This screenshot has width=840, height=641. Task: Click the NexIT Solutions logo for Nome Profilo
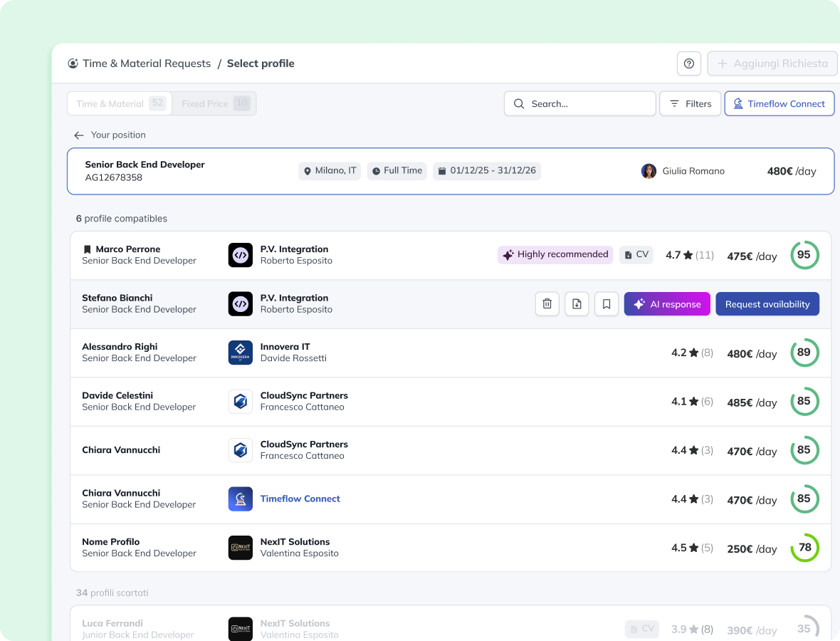[240, 548]
